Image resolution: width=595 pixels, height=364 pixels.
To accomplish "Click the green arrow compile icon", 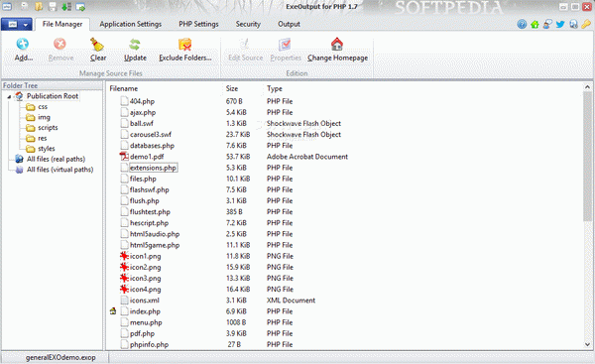I will click(66, 7).
